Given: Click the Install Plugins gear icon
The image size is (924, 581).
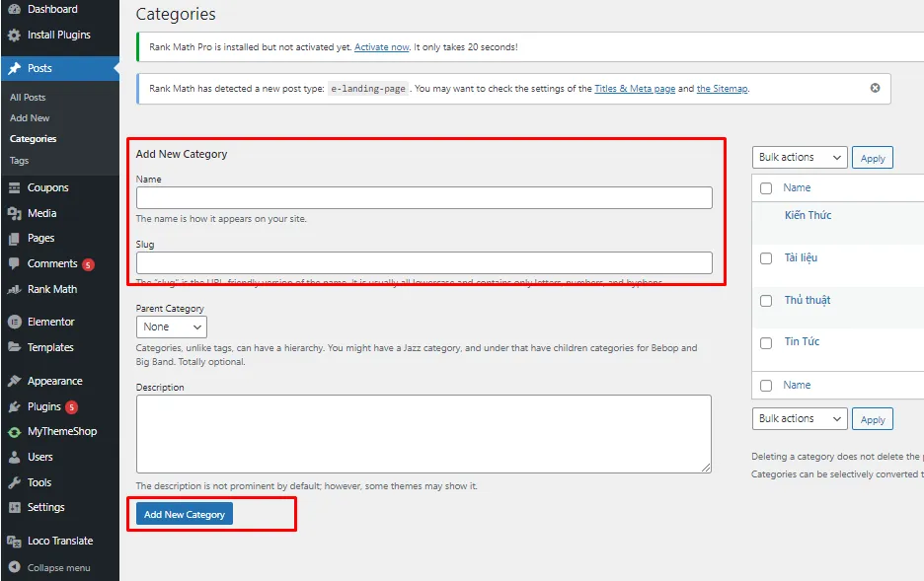Looking at the screenshot, I should click(x=14, y=36).
